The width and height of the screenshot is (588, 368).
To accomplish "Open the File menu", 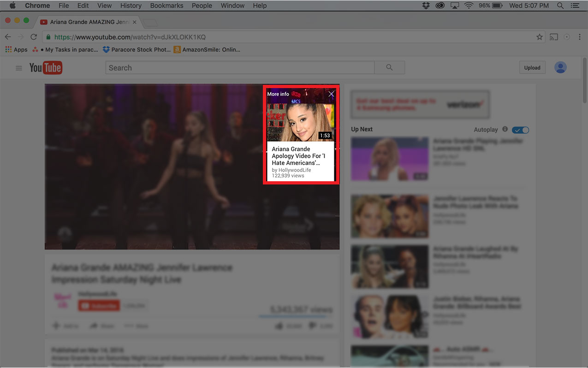I will click(64, 6).
